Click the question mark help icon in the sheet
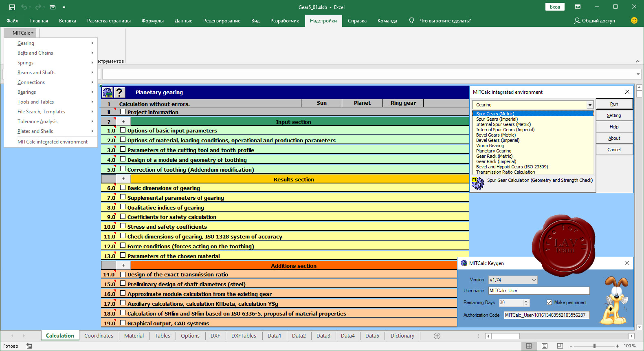 click(x=119, y=93)
